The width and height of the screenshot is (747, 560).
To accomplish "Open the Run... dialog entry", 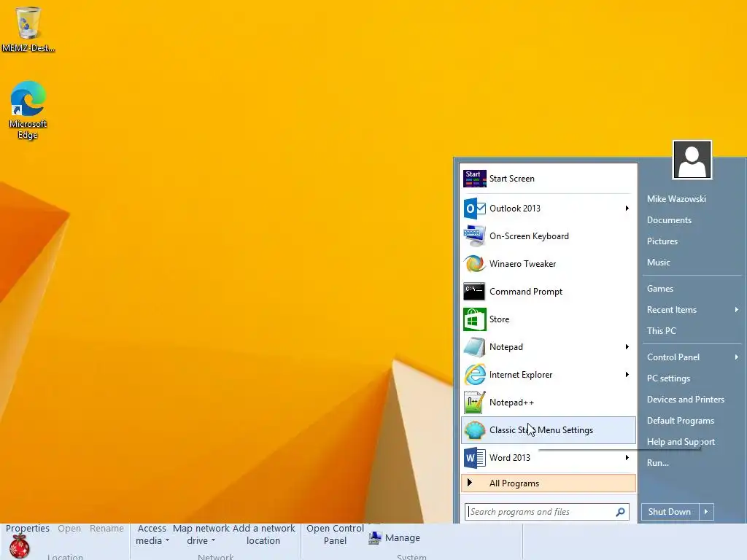I will (x=657, y=462).
